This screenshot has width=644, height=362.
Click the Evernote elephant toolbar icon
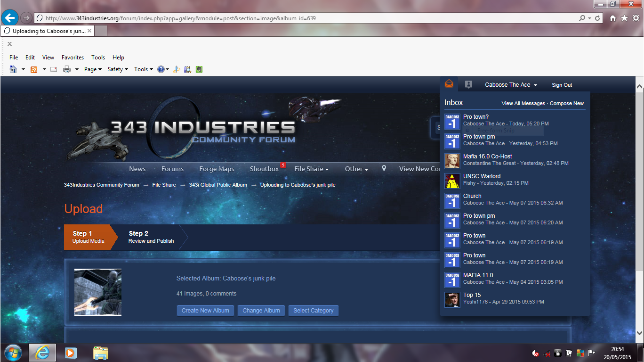199,69
